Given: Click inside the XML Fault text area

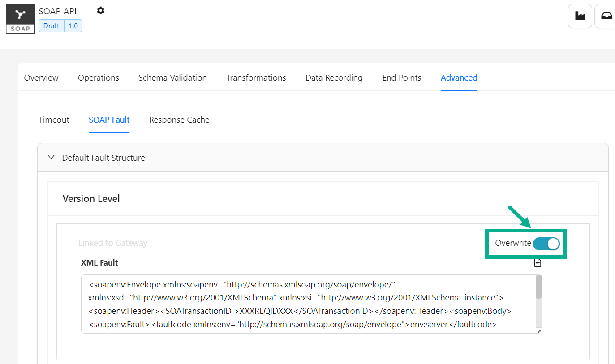Looking at the screenshot, I should [x=305, y=304].
